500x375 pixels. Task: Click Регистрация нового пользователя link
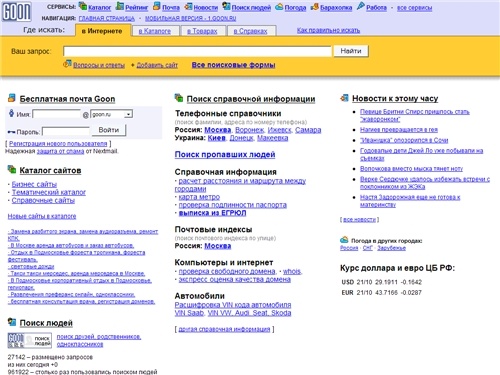coord(58,144)
